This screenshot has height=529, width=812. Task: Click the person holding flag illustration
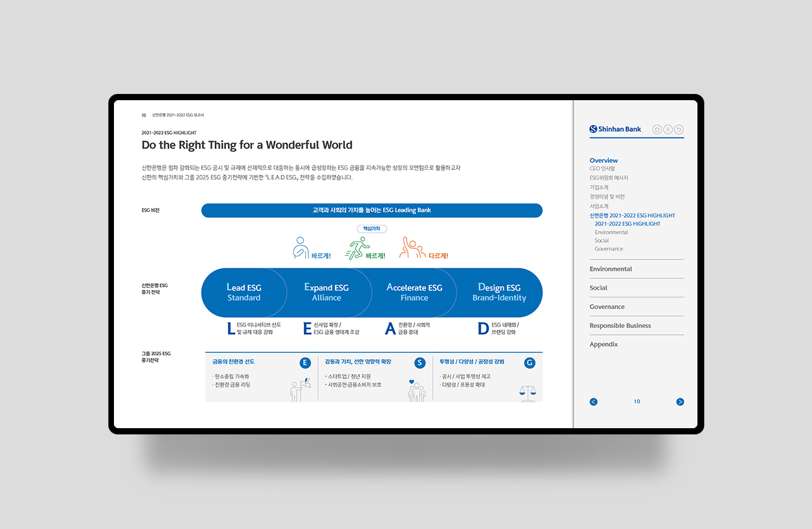300,389
